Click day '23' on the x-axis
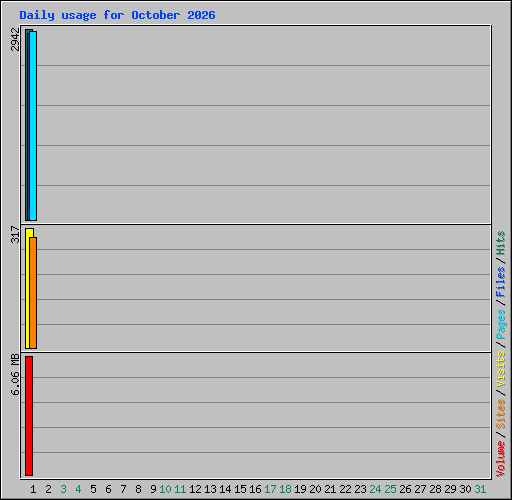 click(x=360, y=489)
